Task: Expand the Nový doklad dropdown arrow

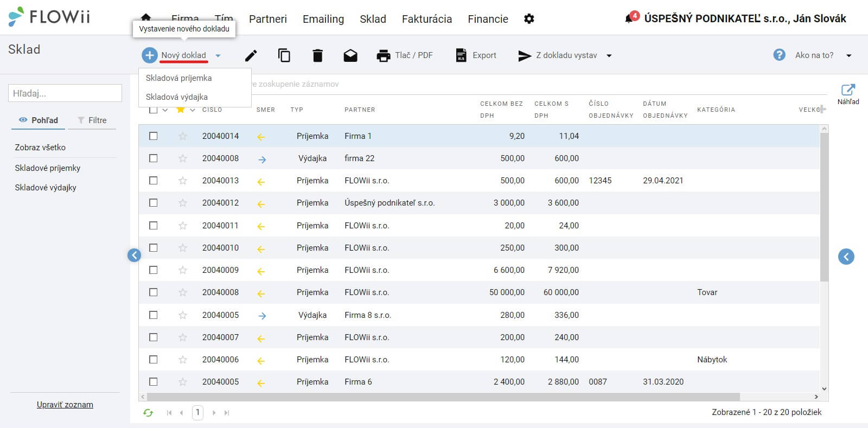Action: point(218,55)
